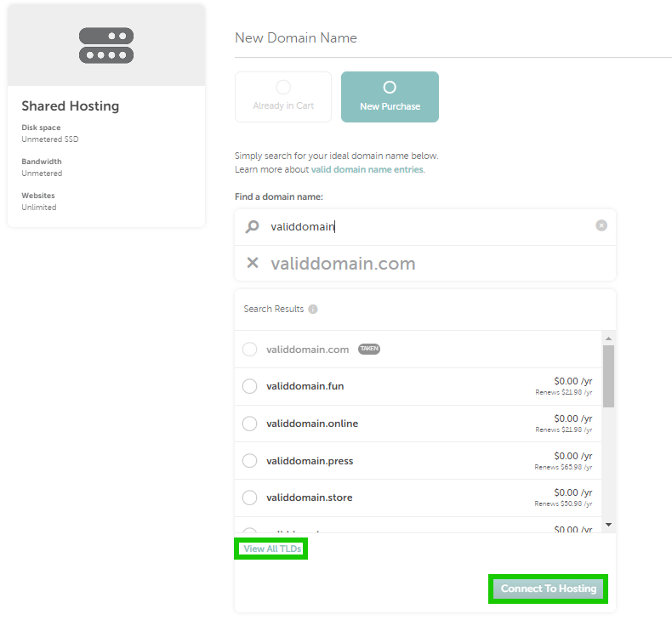Click the Renews $65.98 /yr text
The width and height of the screenshot is (672, 620).
[x=563, y=467]
